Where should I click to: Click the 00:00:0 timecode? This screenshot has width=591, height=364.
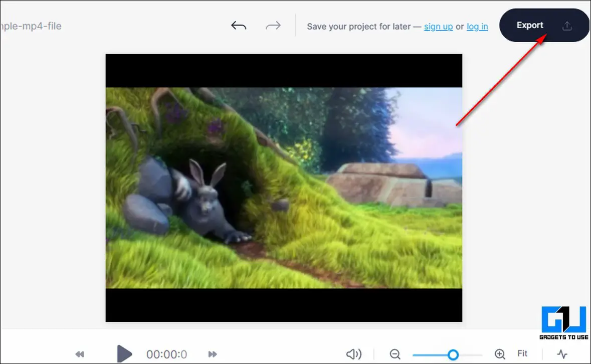pos(166,354)
